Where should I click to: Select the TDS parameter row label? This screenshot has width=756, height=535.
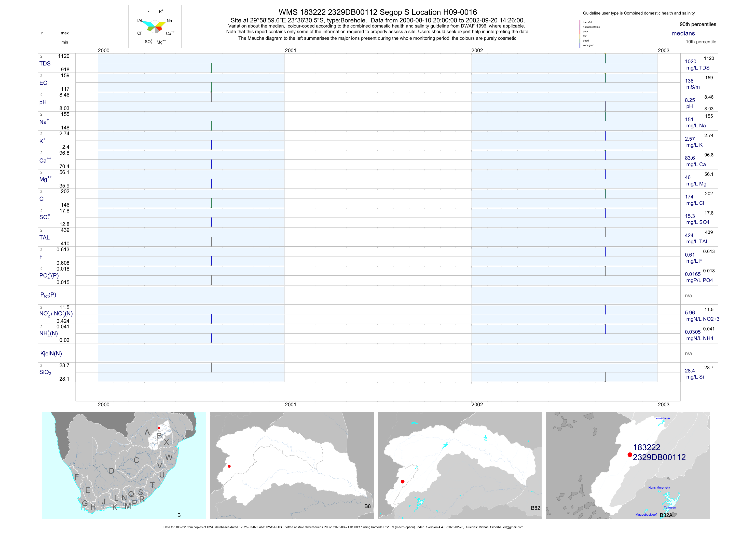[45, 64]
